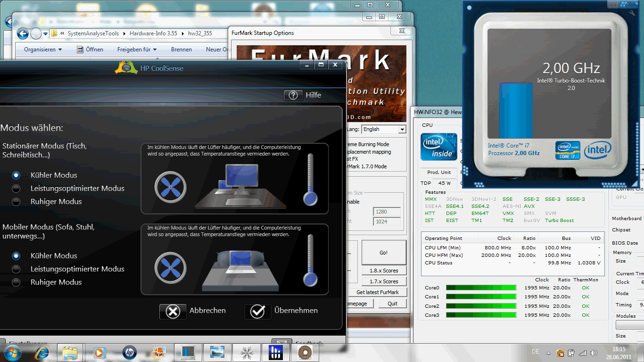The width and height of the screenshot is (644, 362).
Task: Open 1.7.x Scores in FurMark
Action: 384,281
